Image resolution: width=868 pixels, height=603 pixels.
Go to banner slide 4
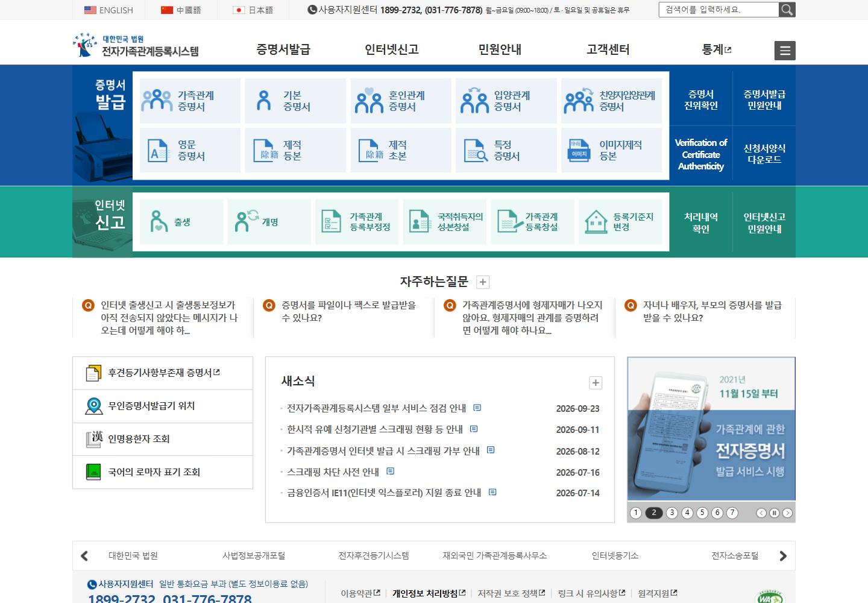click(x=687, y=513)
